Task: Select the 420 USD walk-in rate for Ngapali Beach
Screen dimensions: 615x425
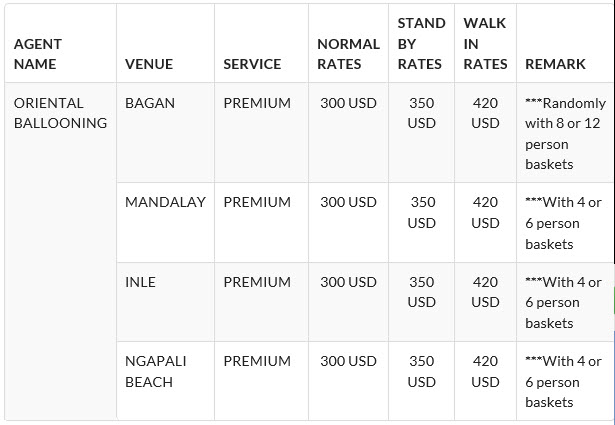Action: pos(485,371)
